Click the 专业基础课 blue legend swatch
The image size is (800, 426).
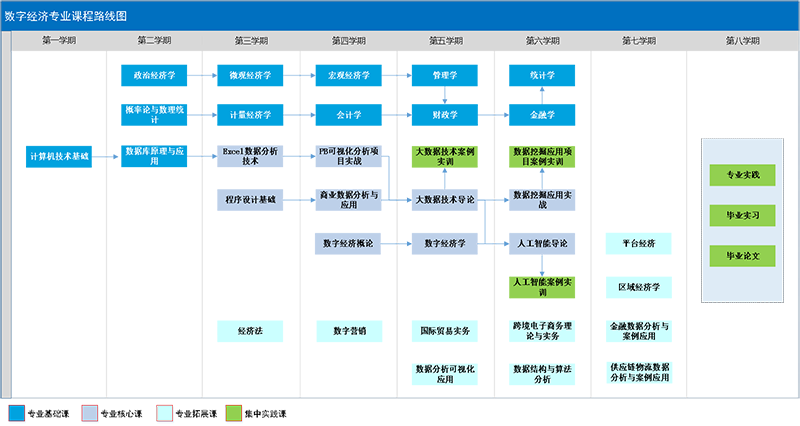[16, 413]
